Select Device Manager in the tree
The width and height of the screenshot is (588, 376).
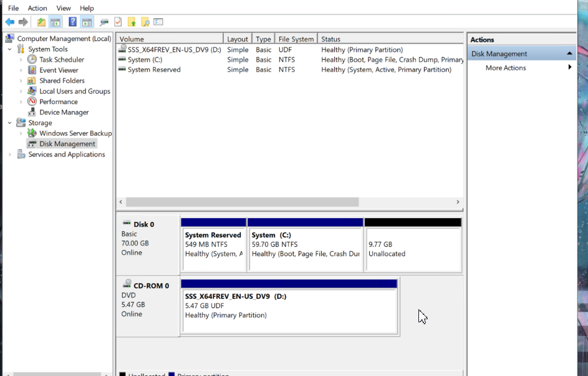[64, 112]
